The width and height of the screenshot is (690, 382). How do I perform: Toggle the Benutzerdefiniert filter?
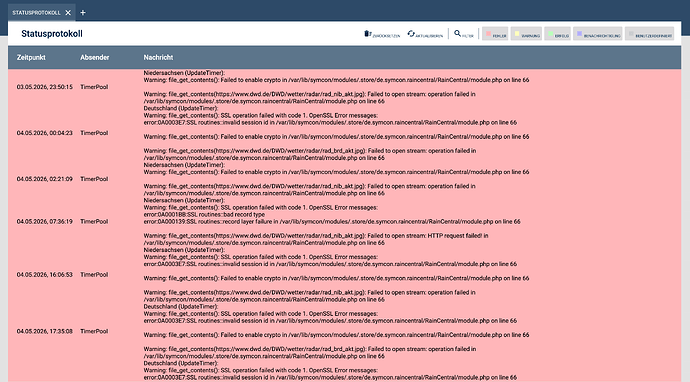click(x=649, y=34)
